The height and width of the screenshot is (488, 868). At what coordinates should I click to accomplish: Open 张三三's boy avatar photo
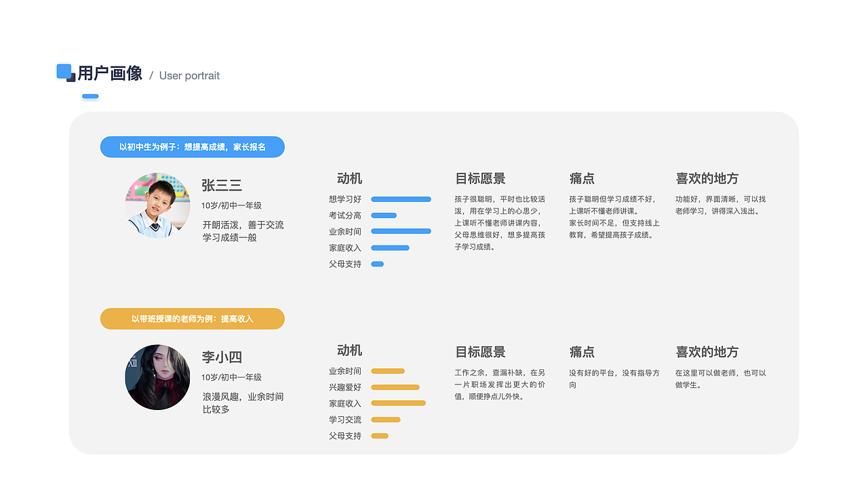pyautogui.click(x=157, y=205)
